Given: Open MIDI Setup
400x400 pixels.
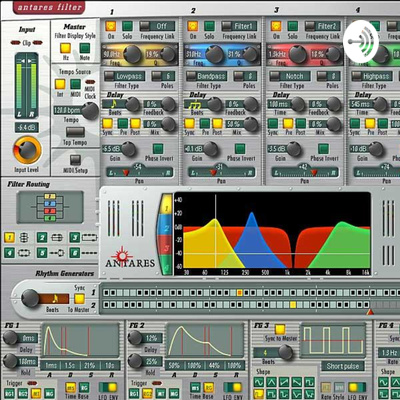Looking at the screenshot, I should click(x=75, y=160).
